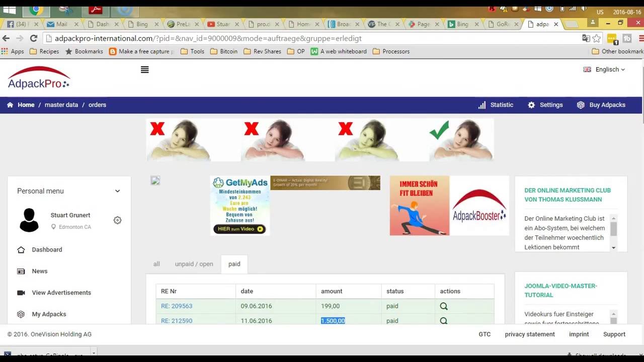This screenshot has height=362, width=644.
Task: Click the News icon in sidebar
Action: click(x=21, y=271)
